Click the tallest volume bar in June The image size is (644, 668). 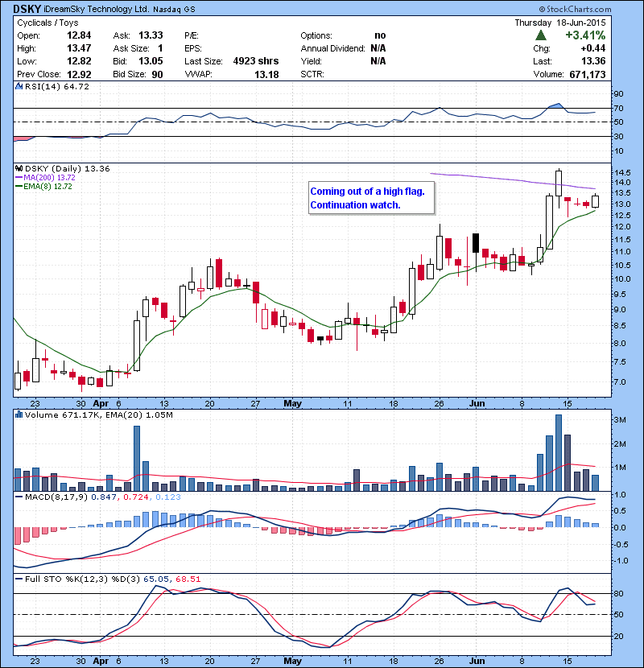tap(558, 452)
